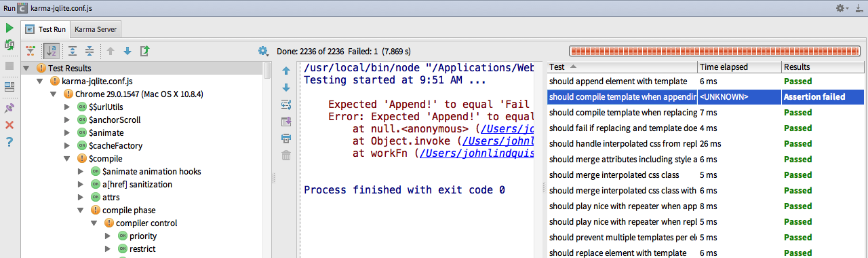The height and width of the screenshot is (258, 868).
Task: Click clear all trash icon in console
Action: [x=286, y=155]
